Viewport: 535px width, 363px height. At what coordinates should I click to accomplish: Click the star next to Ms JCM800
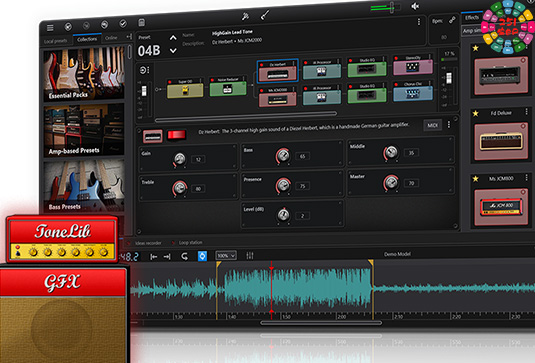click(x=475, y=179)
